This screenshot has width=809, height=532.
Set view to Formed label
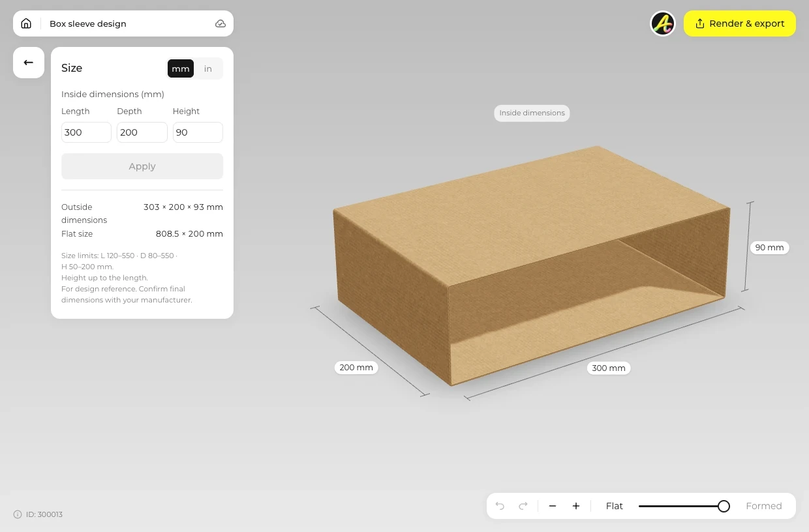(x=764, y=506)
